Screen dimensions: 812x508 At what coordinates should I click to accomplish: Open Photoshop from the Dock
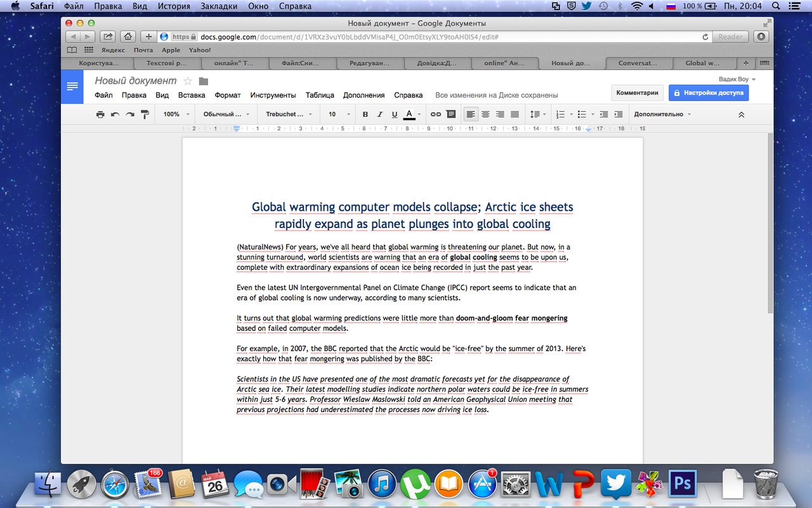(x=683, y=485)
